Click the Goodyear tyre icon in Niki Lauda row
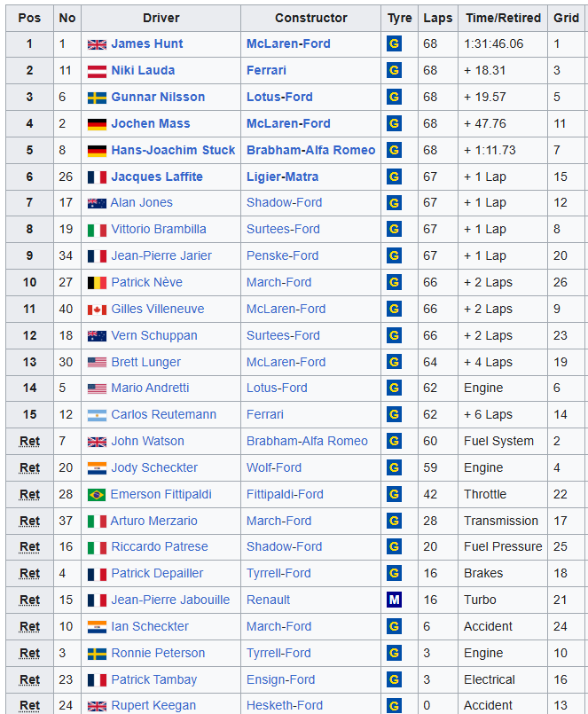The width and height of the screenshot is (588, 714). 394,70
